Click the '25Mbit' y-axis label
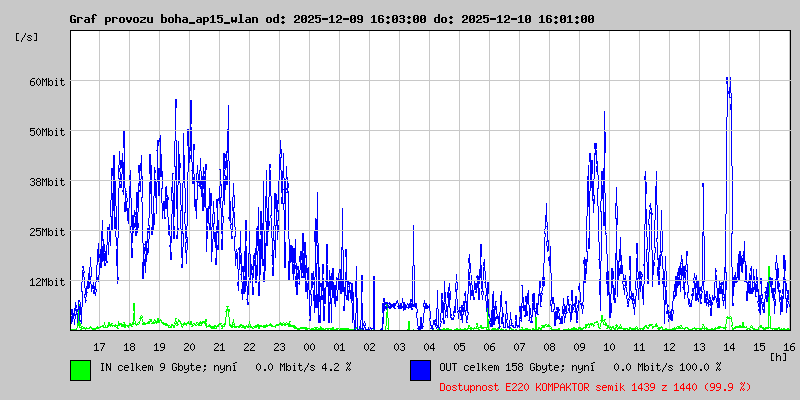The height and width of the screenshot is (400, 800). (47, 232)
